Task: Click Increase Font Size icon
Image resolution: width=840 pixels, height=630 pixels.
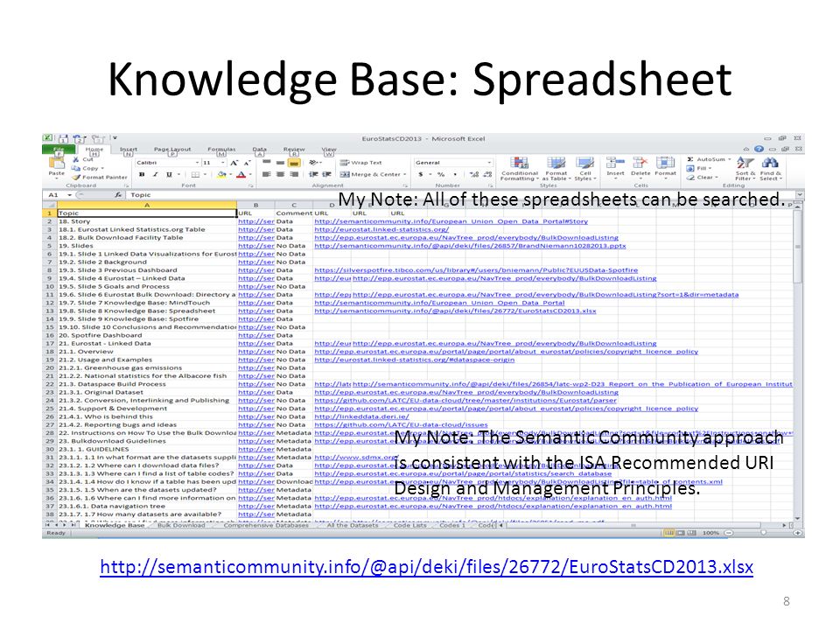Action: coord(234,163)
